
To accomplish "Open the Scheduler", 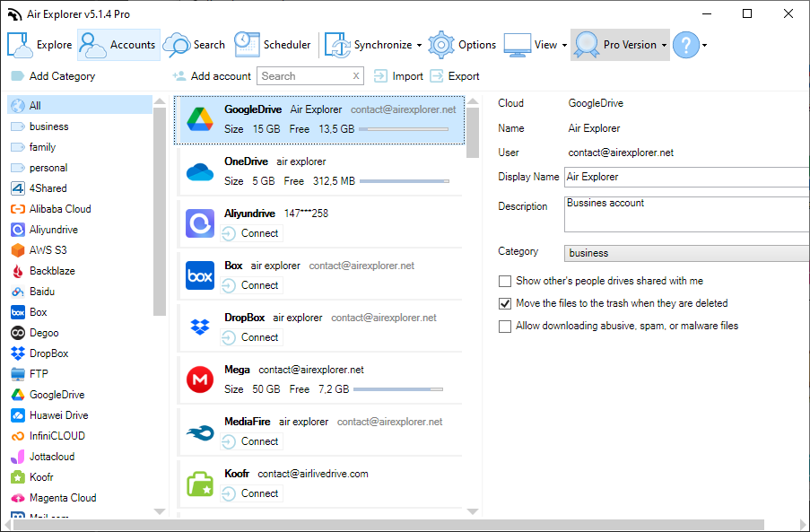I will tap(273, 45).
